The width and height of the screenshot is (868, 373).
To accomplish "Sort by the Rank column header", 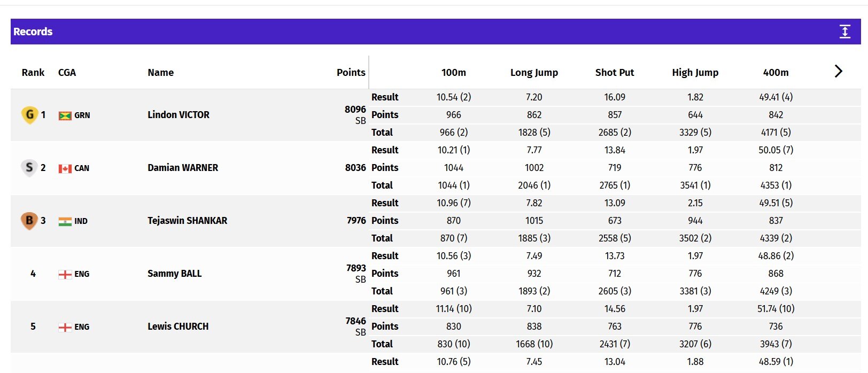I will tap(33, 72).
